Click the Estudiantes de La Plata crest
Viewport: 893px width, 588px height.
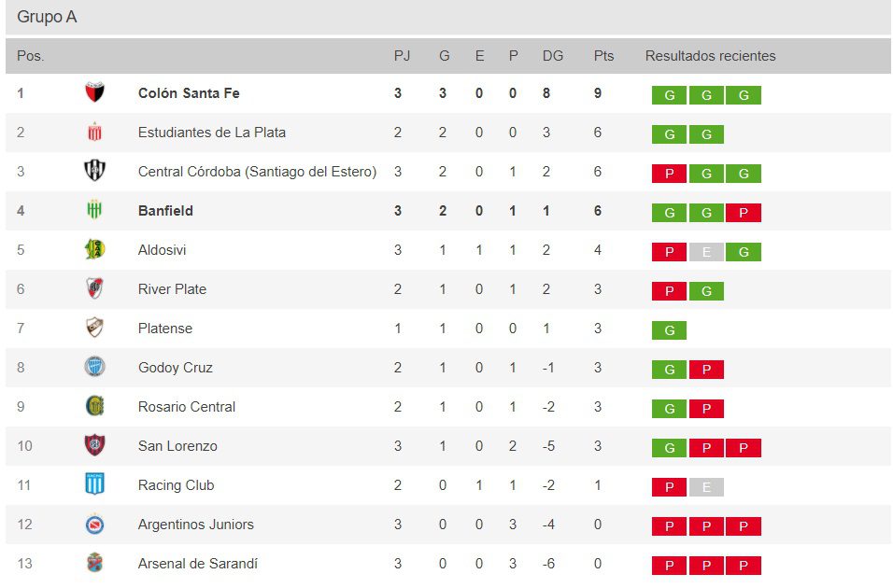94,133
